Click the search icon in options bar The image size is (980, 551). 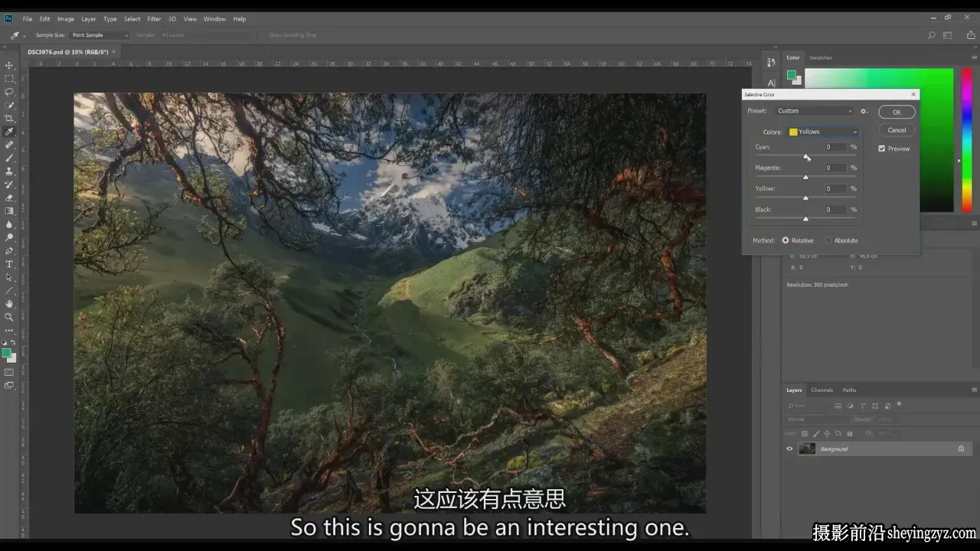(932, 35)
